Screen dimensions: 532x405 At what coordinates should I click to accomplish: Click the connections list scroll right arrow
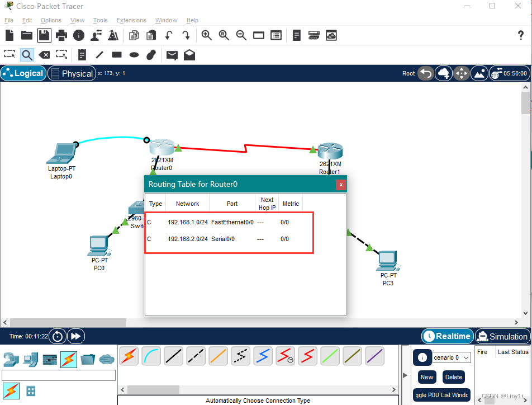pos(393,390)
